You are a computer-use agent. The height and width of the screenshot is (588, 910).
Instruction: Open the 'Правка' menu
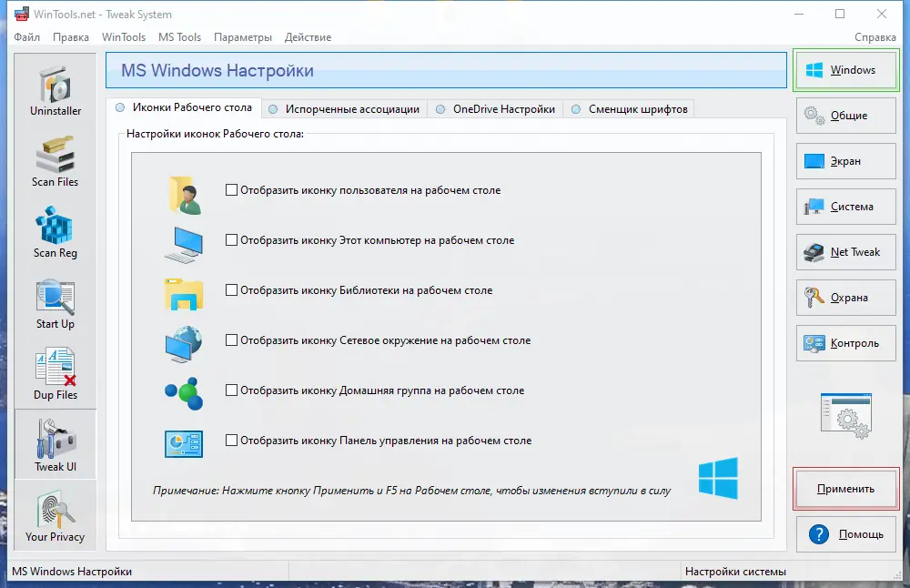click(71, 37)
